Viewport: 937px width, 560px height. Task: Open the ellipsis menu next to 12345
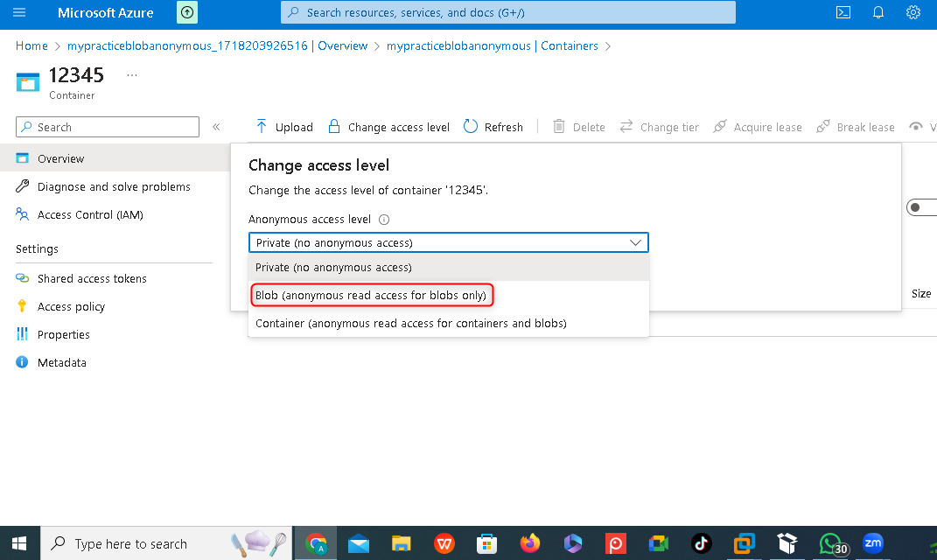pyautogui.click(x=132, y=75)
